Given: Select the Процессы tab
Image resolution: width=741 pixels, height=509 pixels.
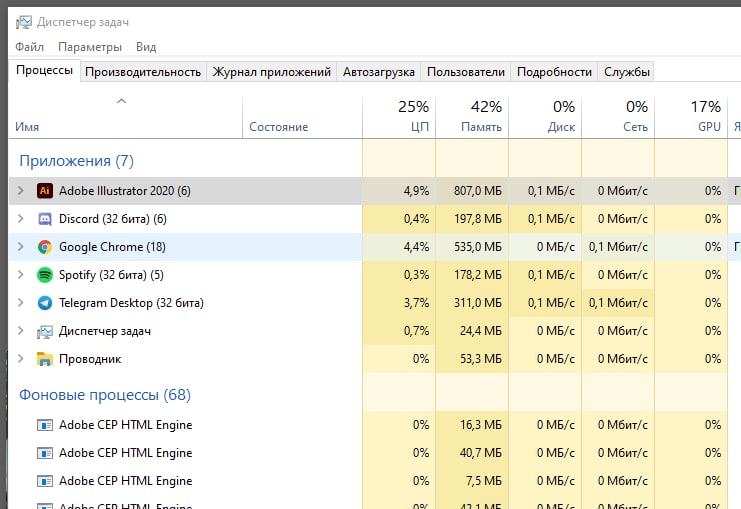Looking at the screenshot, I should click(44, 70).
